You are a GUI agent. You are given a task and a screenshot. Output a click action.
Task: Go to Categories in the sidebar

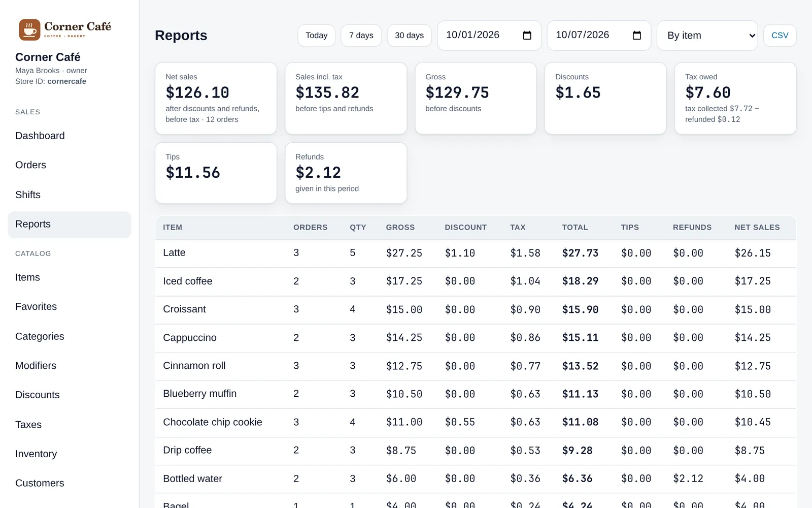click(x=70, y=336)
